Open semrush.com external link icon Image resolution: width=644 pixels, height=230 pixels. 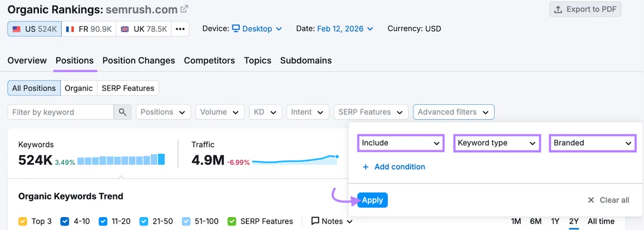(x=184, y=9)
